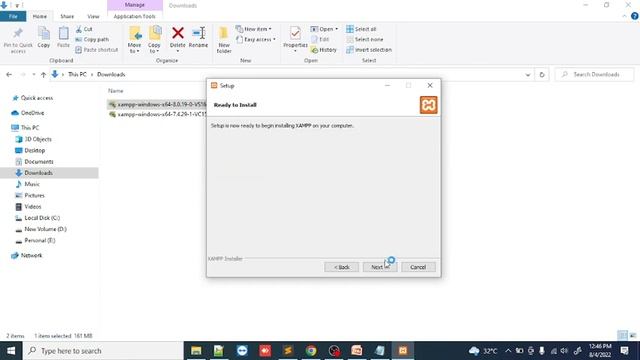640x360 pixels.
Task: Expand the address bar history dropdown
Action: (528, 75)
